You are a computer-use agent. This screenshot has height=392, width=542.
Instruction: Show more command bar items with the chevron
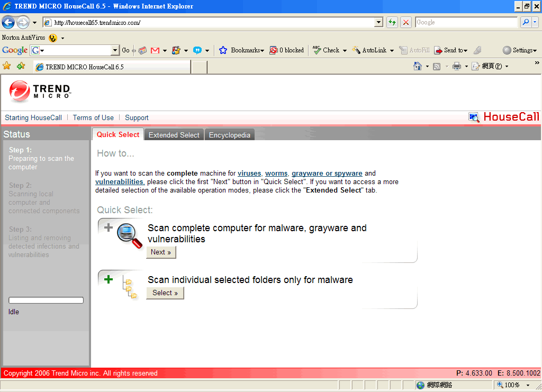pyautogui.click(x=537, y=62)
